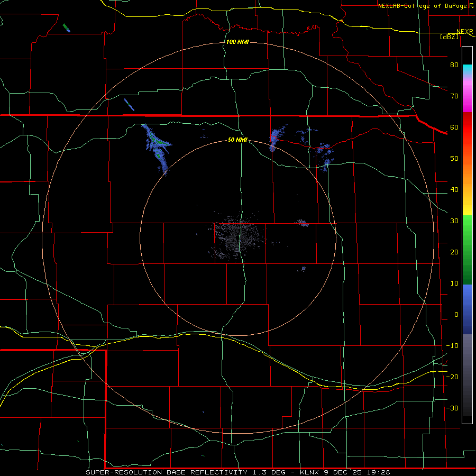Select the -10 value on the dBZ scale
This screenshot has width=476, height=476.
click(x=452, y=345)
